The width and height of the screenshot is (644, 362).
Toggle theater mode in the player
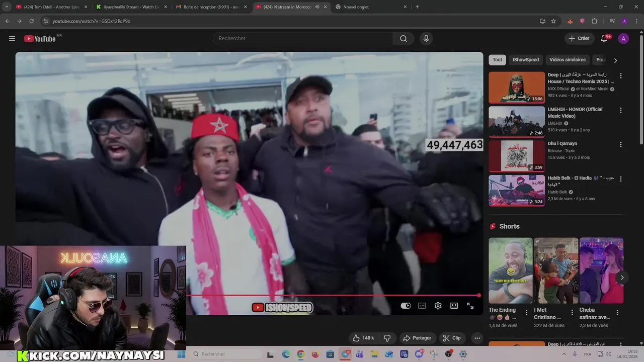coord(454,306)
